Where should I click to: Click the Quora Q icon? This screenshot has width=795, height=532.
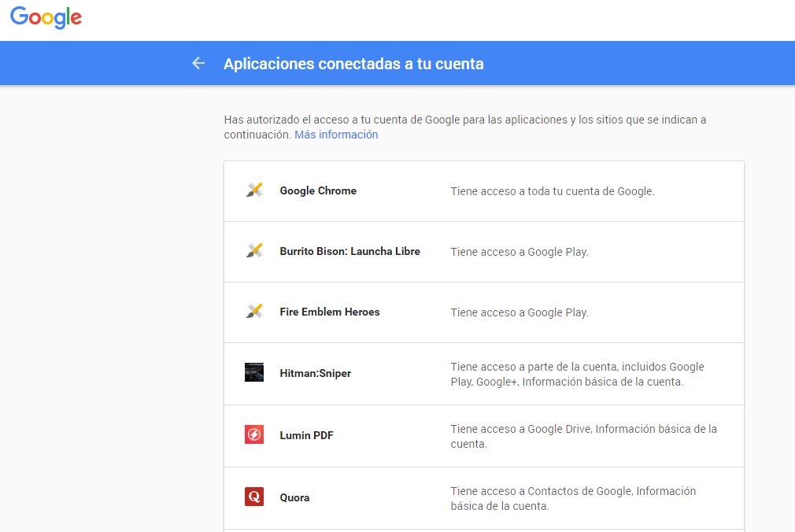tap(254, 497)
